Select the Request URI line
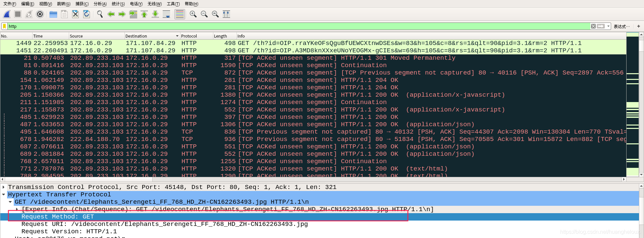 click(x=320, y=224)
